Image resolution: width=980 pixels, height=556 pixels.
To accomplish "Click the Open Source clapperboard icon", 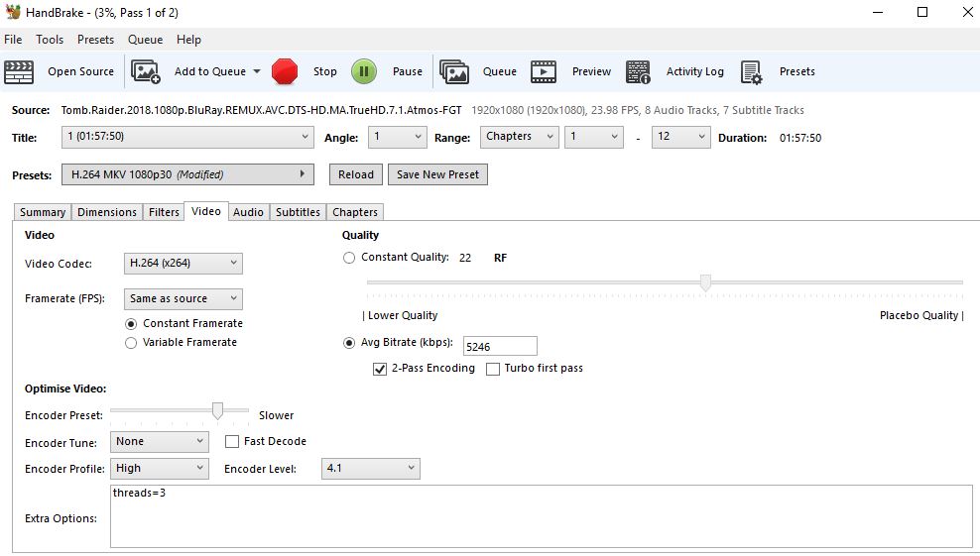I will tap(19, 71).
